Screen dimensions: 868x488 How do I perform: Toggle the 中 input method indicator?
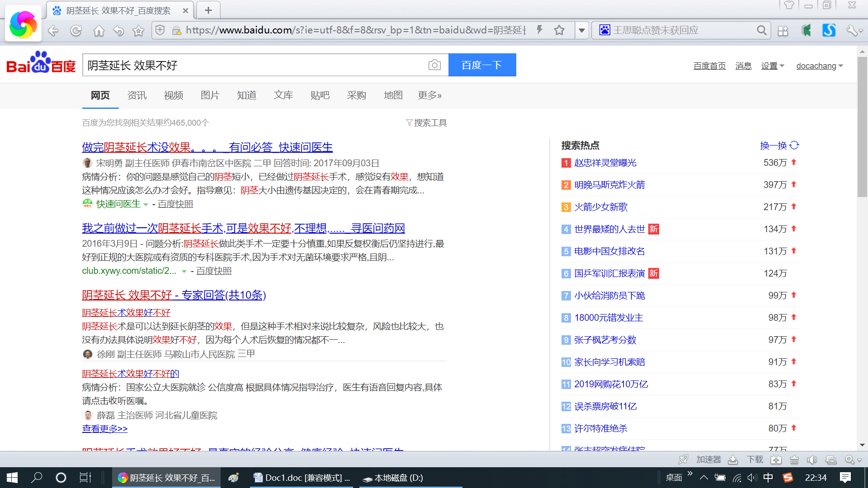tap(768, 478)
